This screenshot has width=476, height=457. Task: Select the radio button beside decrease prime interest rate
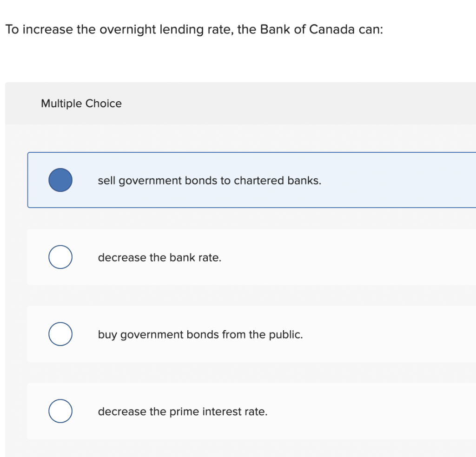tap(60, 411)
